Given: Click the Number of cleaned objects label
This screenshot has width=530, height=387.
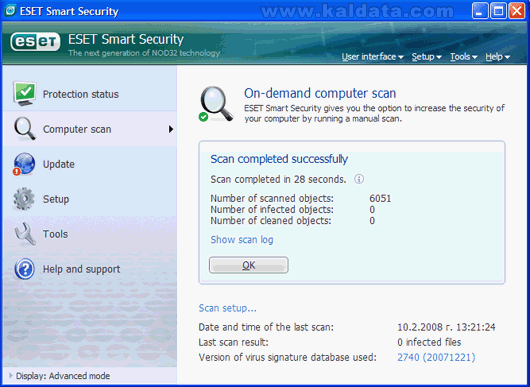Looking at the screenshot, I should point(271,221).
